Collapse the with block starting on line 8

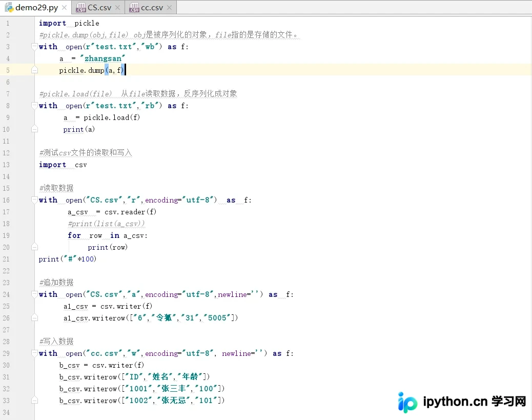point(34,106)
